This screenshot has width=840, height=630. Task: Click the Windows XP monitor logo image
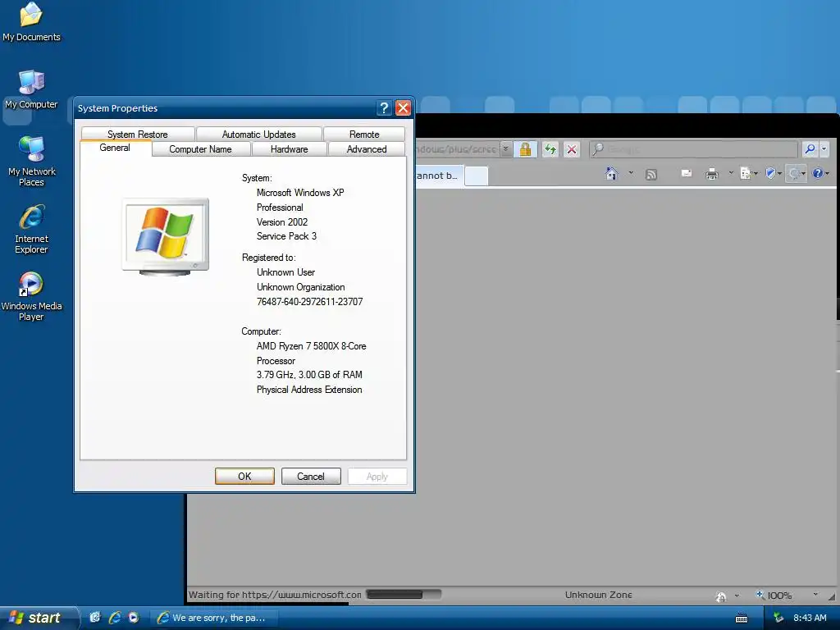[x=166, y=237]
